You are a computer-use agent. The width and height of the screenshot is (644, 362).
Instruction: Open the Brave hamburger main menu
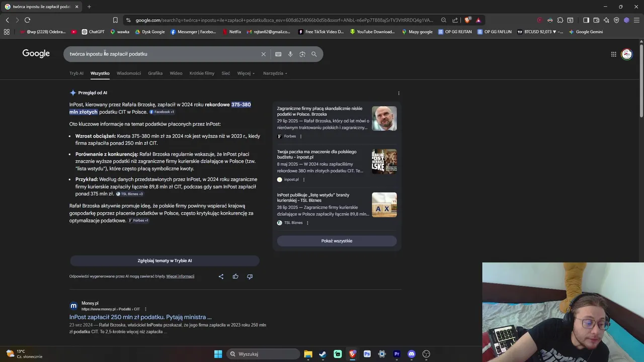tap(636, 20)
